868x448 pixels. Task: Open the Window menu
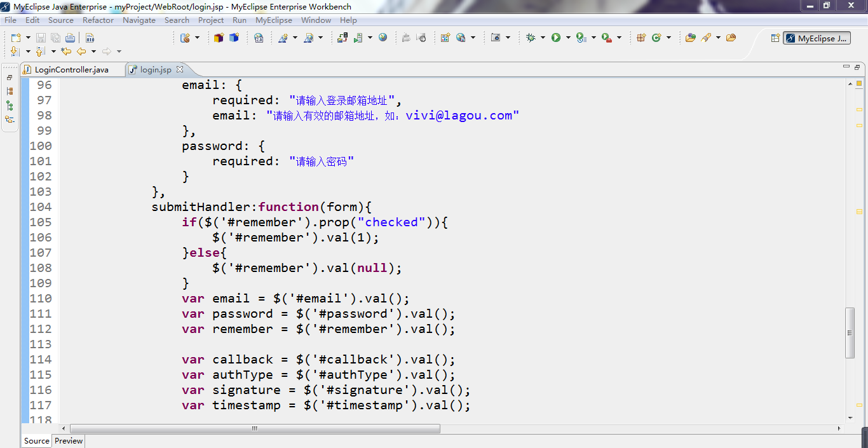[316, 20]
